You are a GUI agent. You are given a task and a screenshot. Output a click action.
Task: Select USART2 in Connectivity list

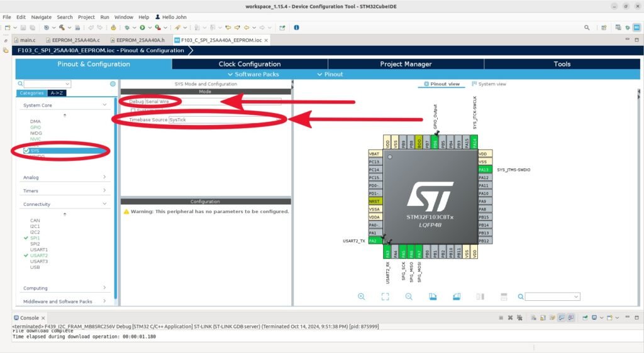click(38, 256)
